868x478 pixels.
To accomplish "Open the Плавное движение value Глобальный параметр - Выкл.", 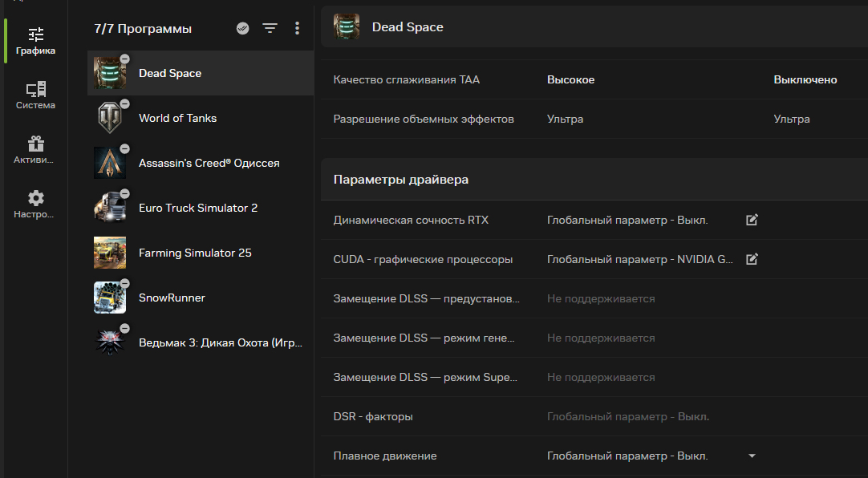I will (627, 456).
